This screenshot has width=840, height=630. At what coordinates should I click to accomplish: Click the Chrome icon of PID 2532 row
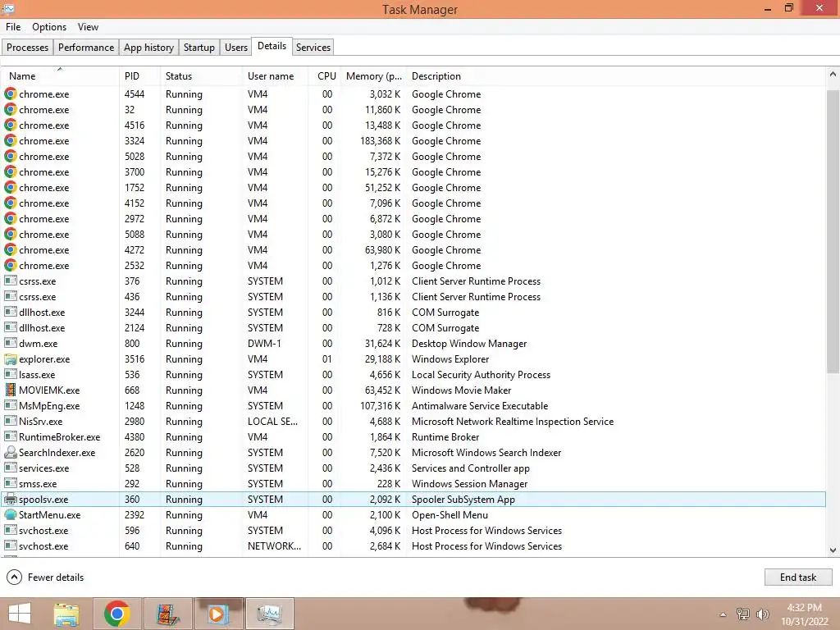tap(10, 265)
